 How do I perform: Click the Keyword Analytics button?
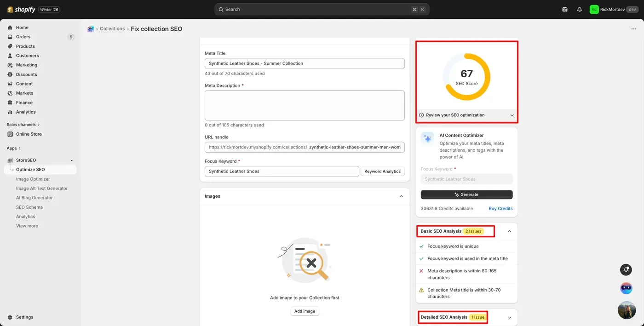point(382,172)
